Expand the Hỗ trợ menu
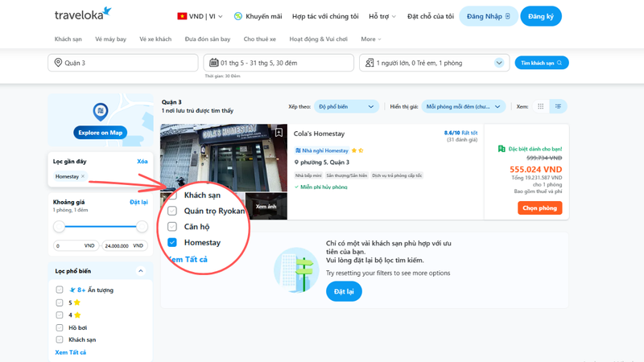Viewport: 644px width, 362px height. 382,16
